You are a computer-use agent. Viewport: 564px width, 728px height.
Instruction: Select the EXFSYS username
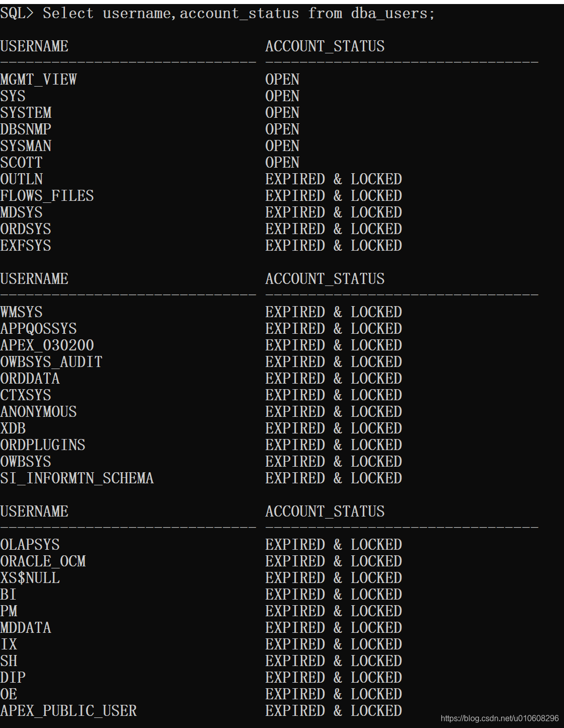tap(26, 246)
